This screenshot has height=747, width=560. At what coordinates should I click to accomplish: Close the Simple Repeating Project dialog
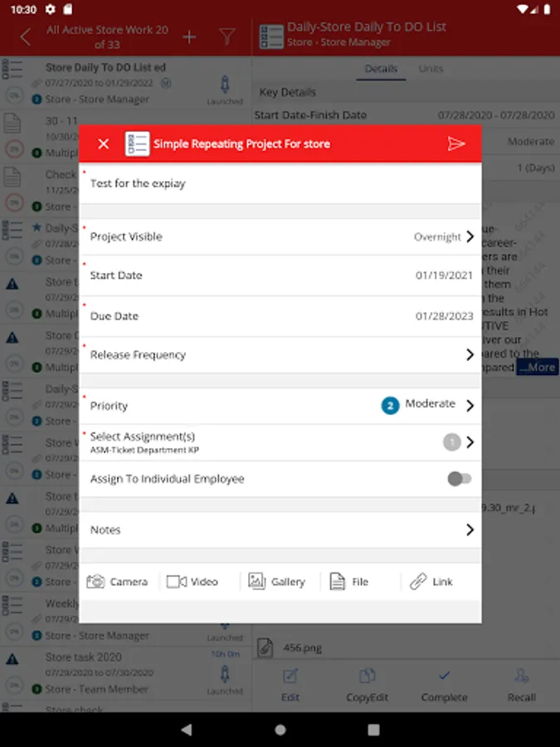(104, 144)
